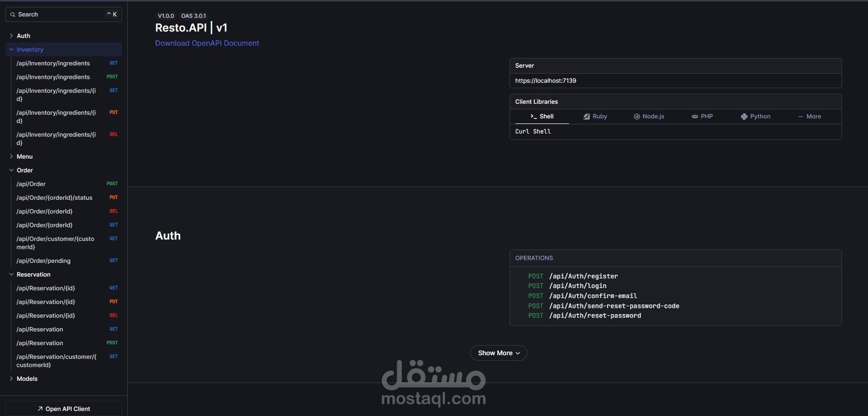Switch to the Python client library tab
The width and height of the screenshot is (868, 416).
pos(756,117)
